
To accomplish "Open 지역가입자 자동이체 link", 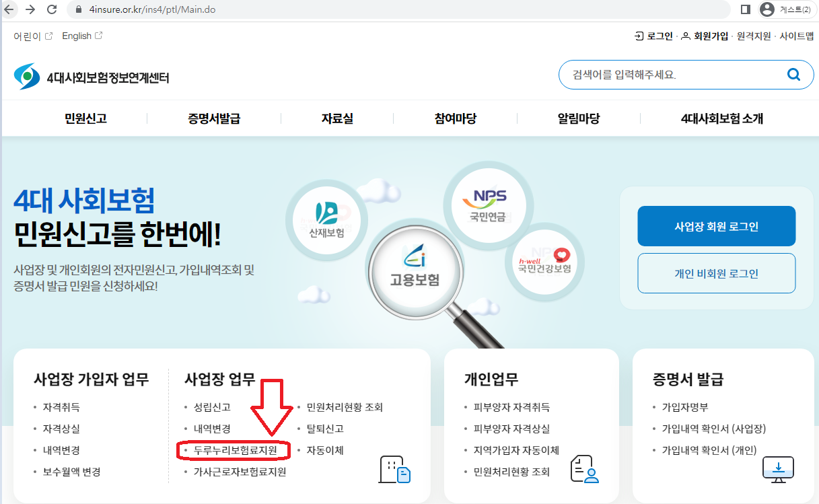I will click(516, 450).
